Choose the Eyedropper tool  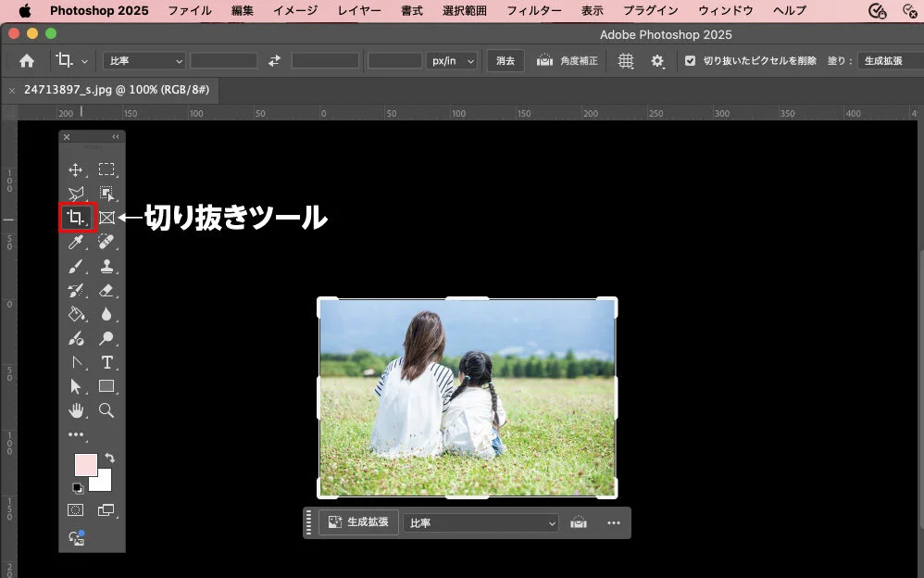tap(76, 242)
